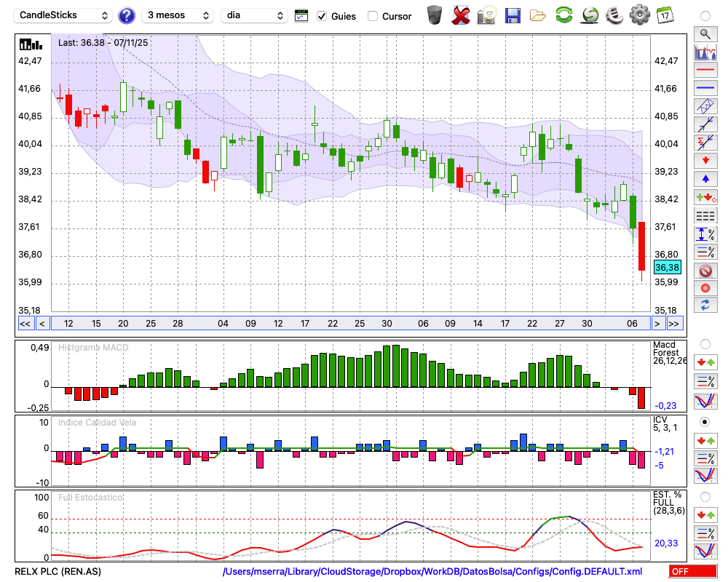The width and height of the screenshot is (728, 582).
Task: Select the sigma regression line tool
Action: 705,143
